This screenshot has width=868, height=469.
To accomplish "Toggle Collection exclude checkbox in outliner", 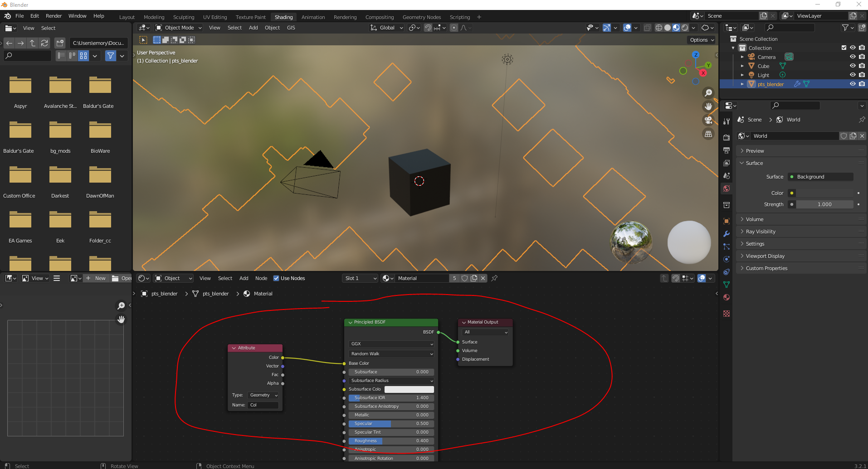I will click(844, 48).
